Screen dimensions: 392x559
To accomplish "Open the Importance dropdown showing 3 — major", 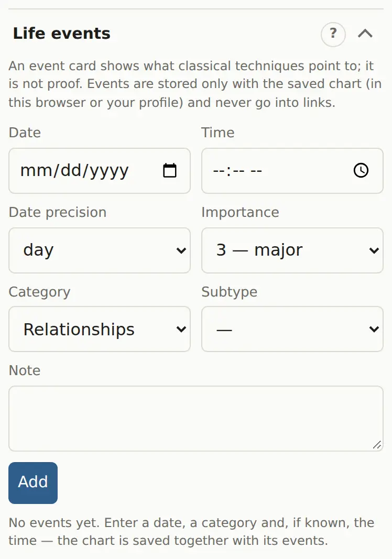I will (x=292, y=250).
